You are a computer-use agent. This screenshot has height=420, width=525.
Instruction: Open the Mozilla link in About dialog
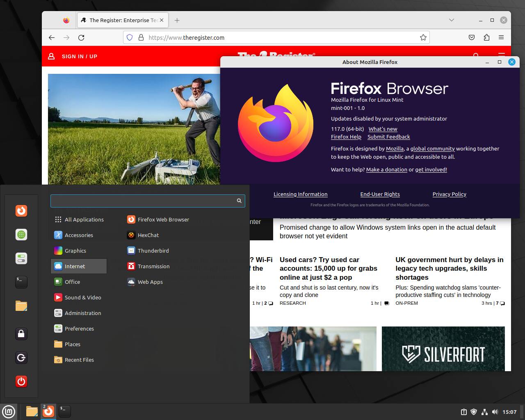pos(395,148)
